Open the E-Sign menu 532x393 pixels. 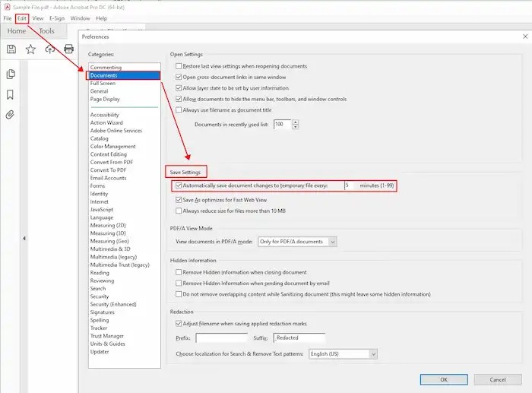pyautogui.click(x=57, y=18)
